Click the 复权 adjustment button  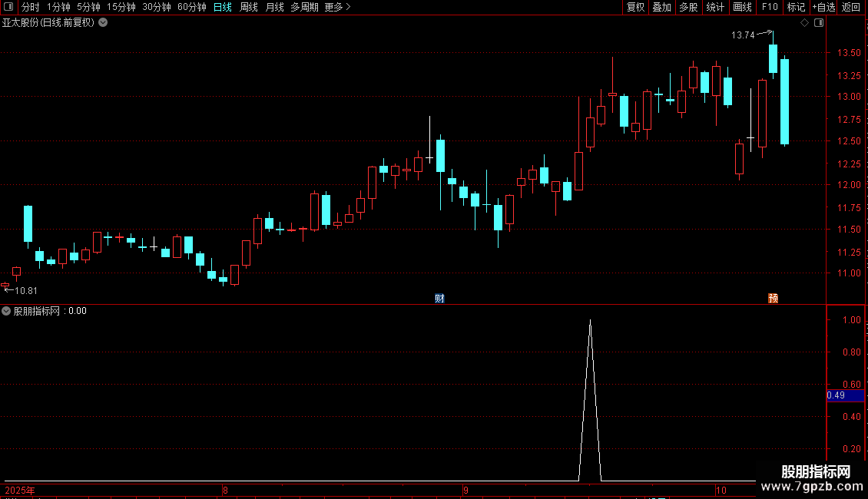tap(635, 7)
